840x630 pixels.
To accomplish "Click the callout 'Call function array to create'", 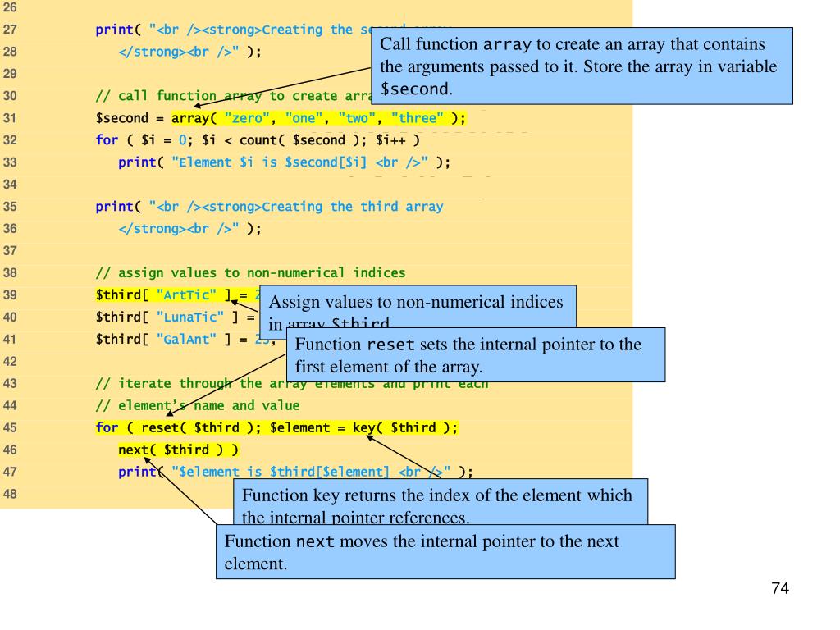I will [582, 66].
